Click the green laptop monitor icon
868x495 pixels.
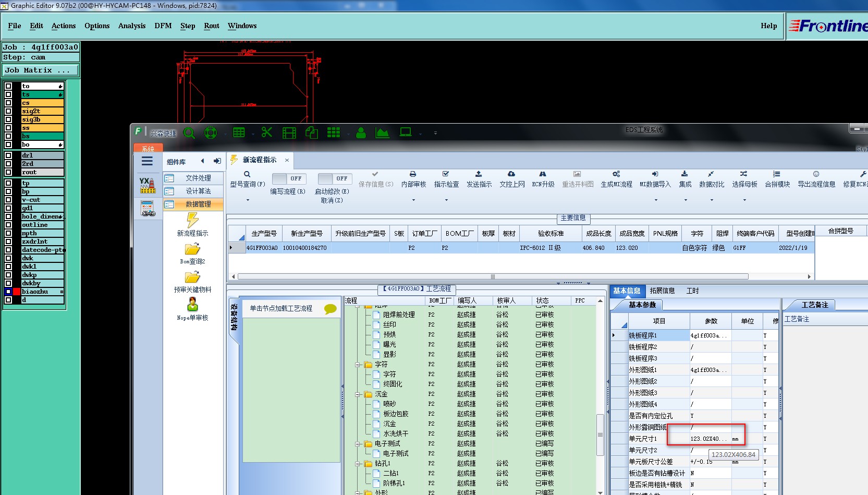pyautogui.click(x=406, y=132)
